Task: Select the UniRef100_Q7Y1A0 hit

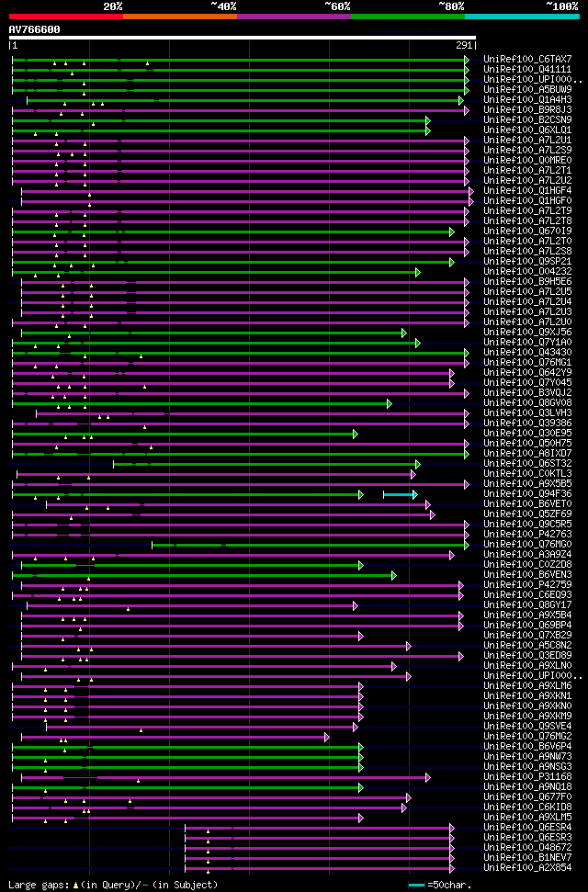Action: (527, 343)
